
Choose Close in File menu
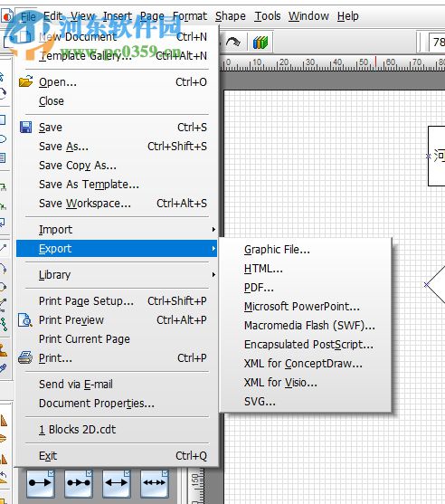[x=117, y=101]
